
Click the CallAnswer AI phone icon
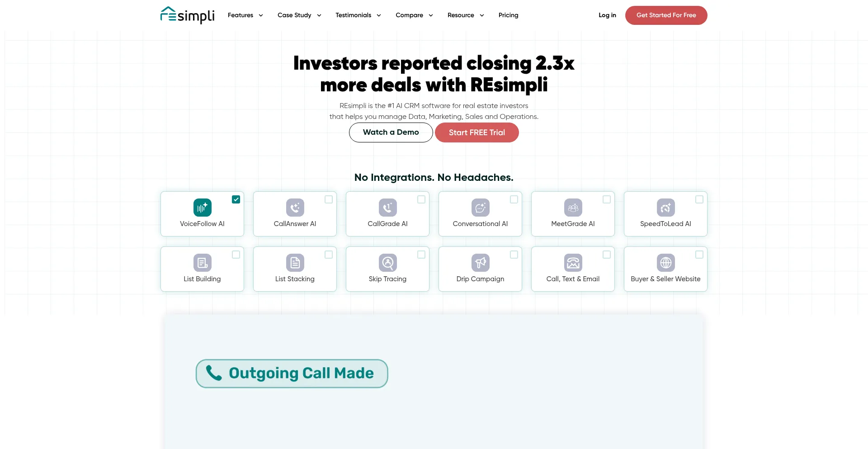pyautogui.click(x=295, y=208)
